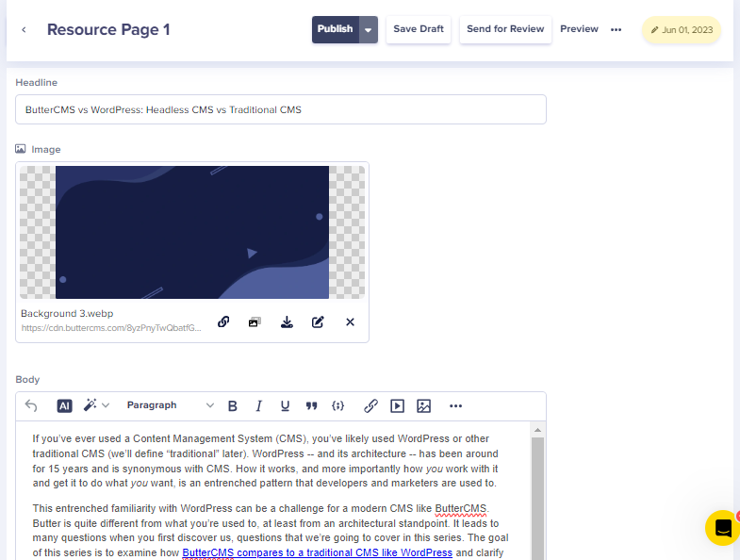Expand the Publish dropdown arrow
Image resolution: width=740 pixels, height=560 pixels.
369,29
